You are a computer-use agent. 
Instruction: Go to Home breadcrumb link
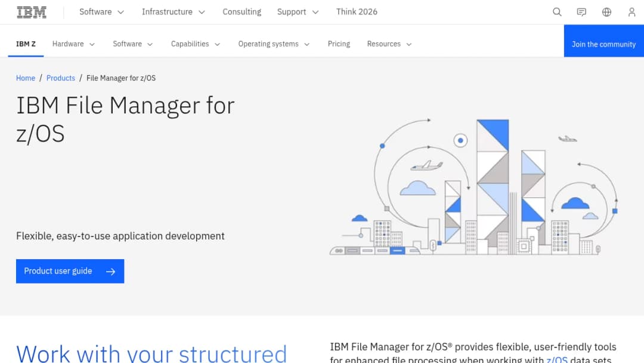coord(26,78)
